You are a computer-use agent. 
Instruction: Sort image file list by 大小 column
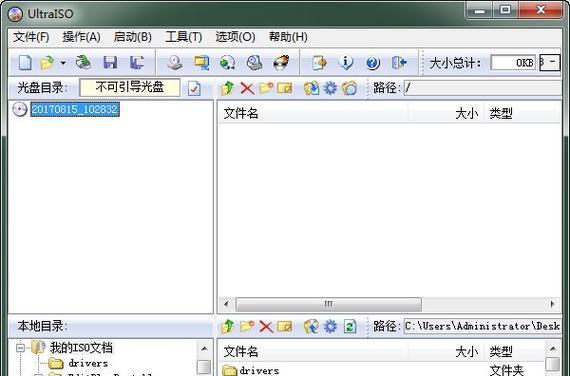(446, 113)
